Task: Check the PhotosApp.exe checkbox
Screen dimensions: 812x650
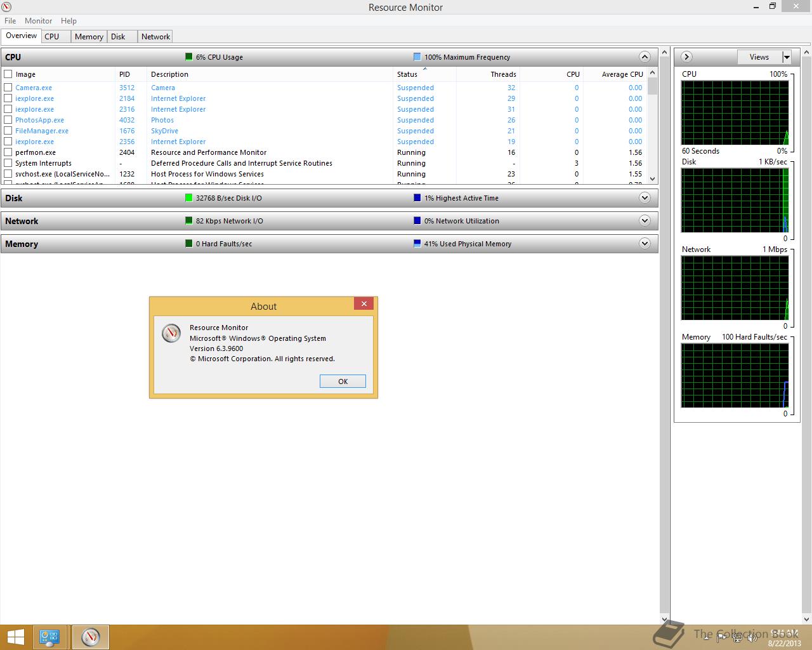Action: click(8, 120)
